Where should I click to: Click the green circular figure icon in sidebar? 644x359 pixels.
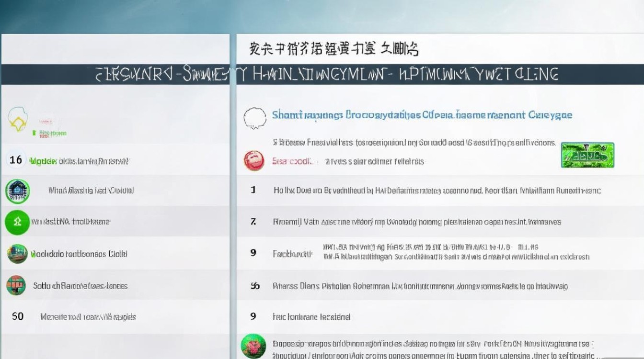pos(17,222)
